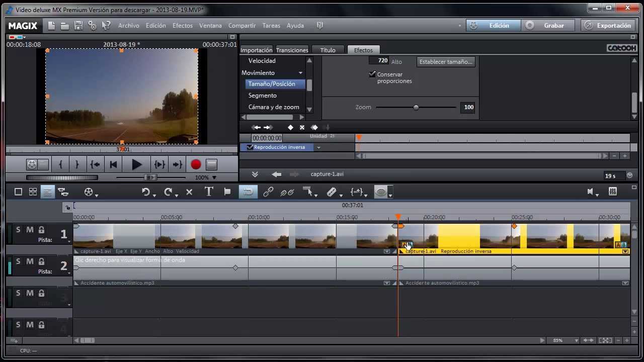Open the set marker flag icon

coord(227,192)
